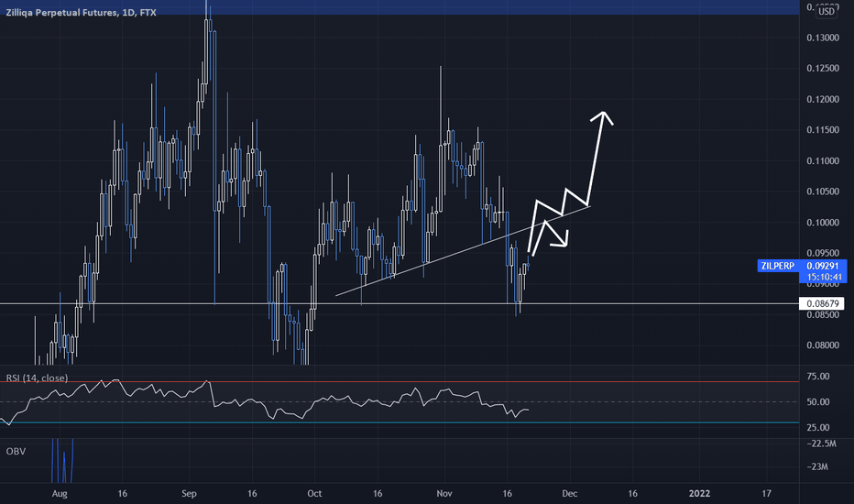Click the Dec label on time axis

tap(570, 494)
